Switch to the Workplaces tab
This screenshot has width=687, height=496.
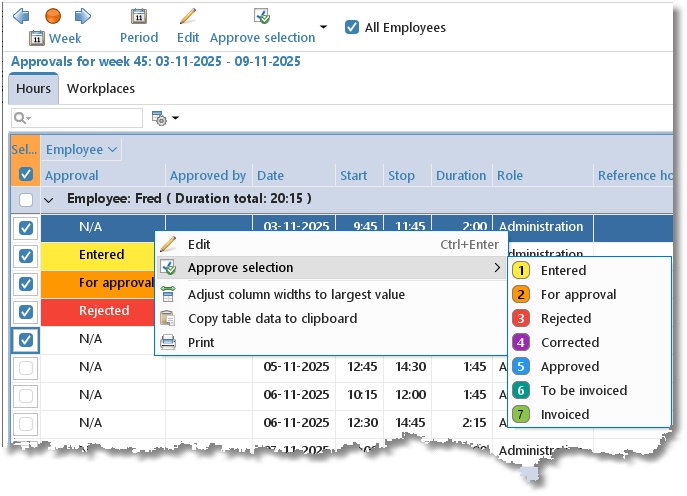pyautogui.click(x=101, y=89)
